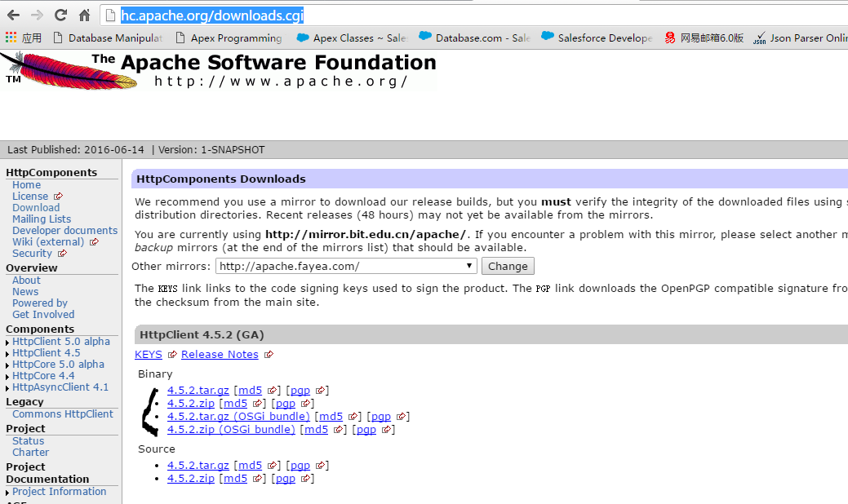Open the KEYS link
848x504 pixels.
(149, 355)
